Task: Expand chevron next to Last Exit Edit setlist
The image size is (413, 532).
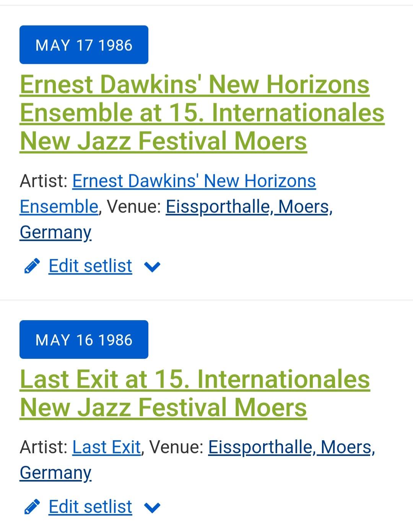Action: click(x=152, y=508)
